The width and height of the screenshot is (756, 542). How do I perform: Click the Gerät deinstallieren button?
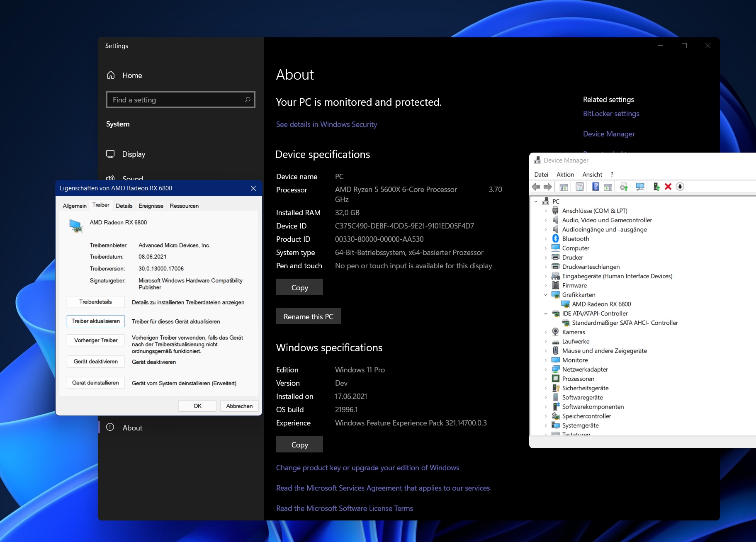click(x=96, y=383)
